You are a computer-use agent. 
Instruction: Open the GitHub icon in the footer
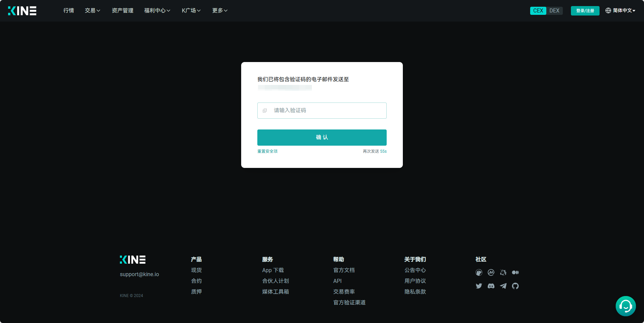[x=515, y=286]
